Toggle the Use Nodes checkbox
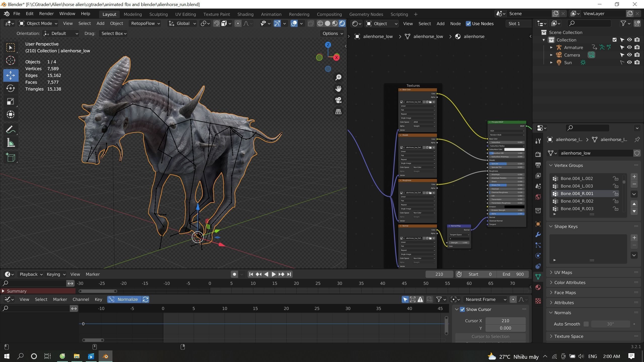 pyautogui.click(x=468, y=24)
